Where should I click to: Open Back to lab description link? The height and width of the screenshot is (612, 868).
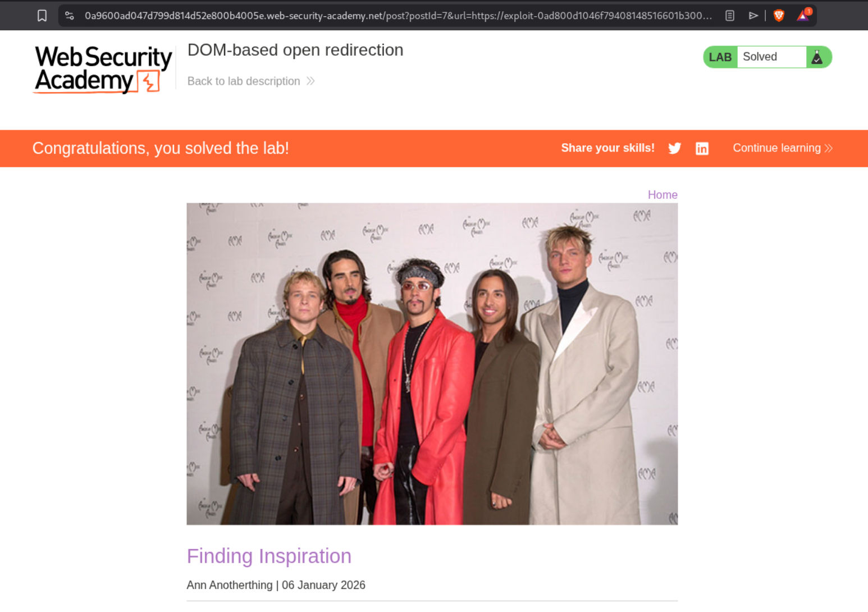click(x=244, y=81)
